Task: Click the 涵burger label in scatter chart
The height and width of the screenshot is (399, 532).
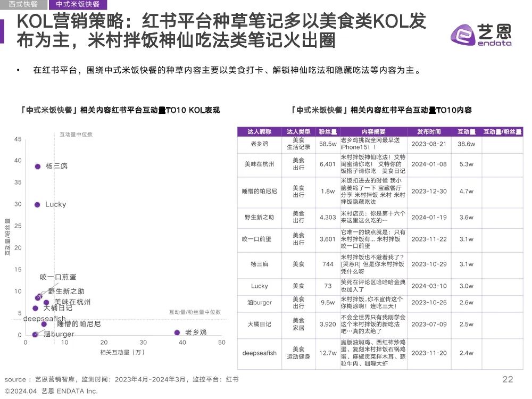Action: [x=59, y=334]
